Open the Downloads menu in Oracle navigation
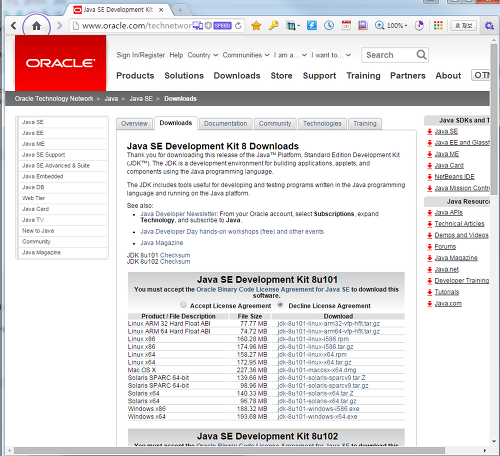This screenshot has height=456, width=500. (x=237, y=76)
